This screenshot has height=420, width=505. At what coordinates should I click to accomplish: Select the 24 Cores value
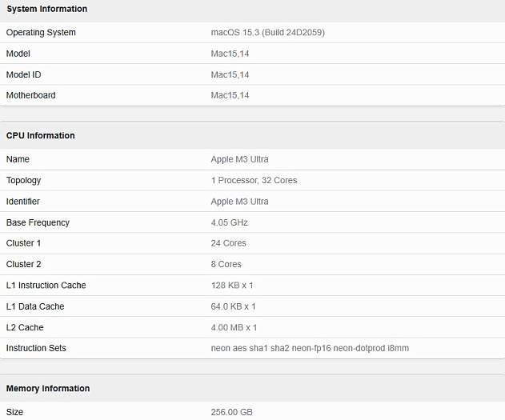pos(228,243)
